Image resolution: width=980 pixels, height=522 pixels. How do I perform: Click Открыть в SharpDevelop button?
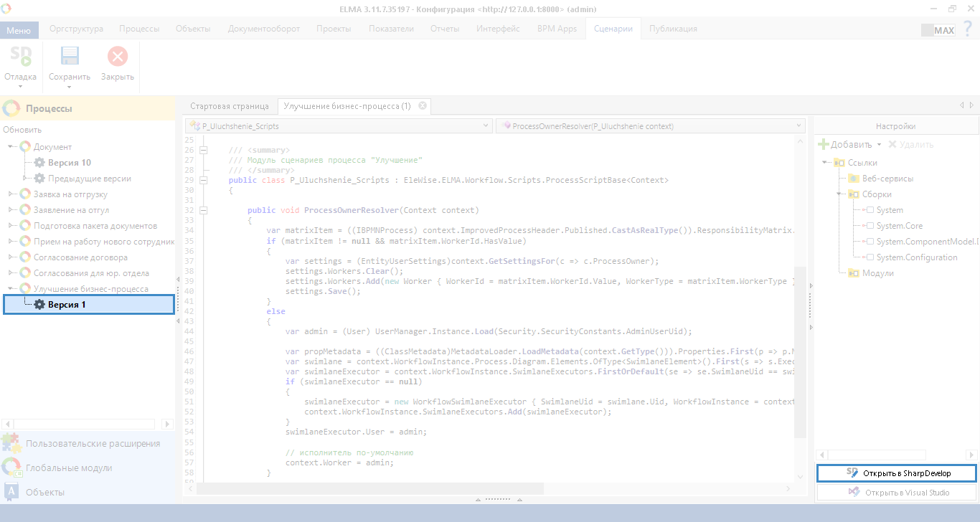click(x=896, y=473)
